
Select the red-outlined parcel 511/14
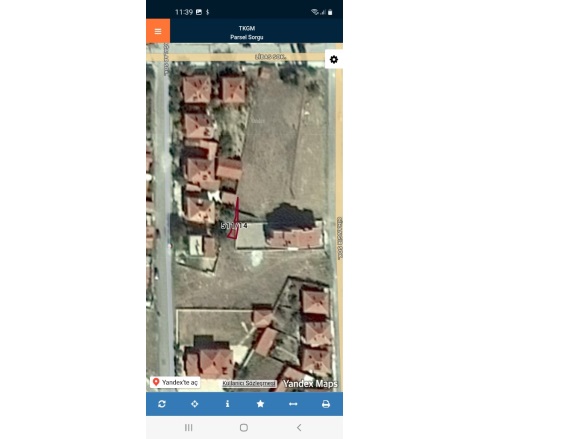pyautogui.click(x=235, y=220)
